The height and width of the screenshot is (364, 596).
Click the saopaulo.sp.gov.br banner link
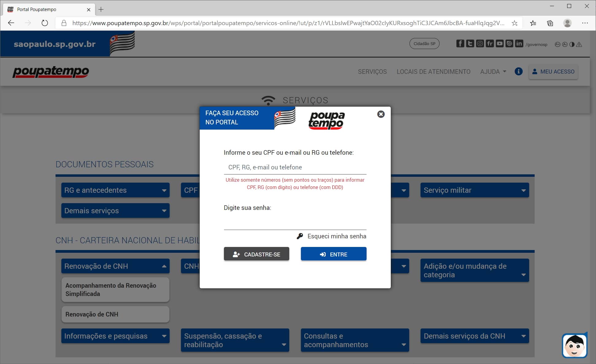[55, 44]
